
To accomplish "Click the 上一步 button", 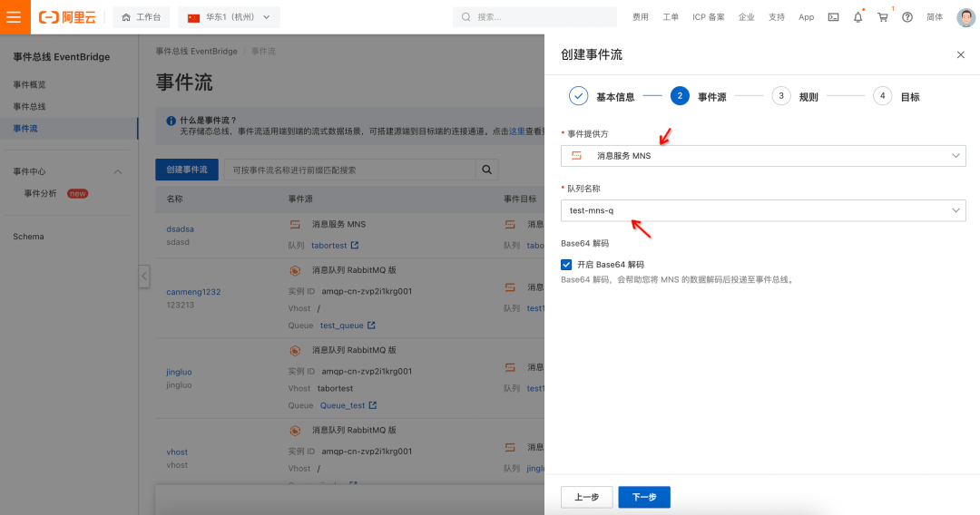I will pos(586,497).
